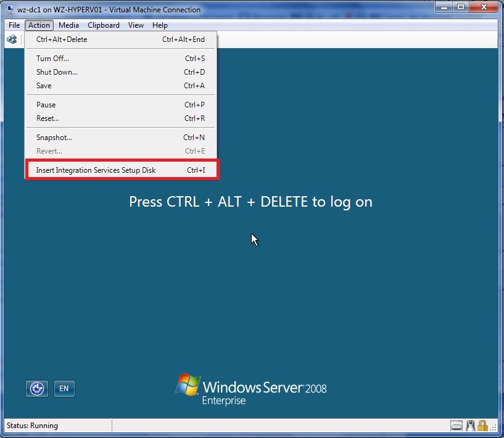Select Turn Off... menu entry
The height and width of the screenshot is (438, 504).
pos(121,59)
